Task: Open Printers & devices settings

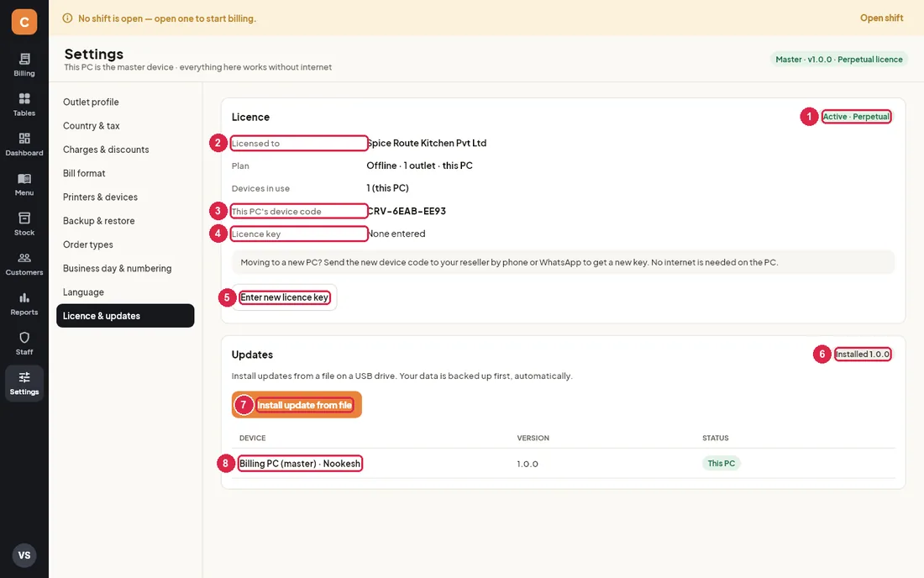Action: 125,197
